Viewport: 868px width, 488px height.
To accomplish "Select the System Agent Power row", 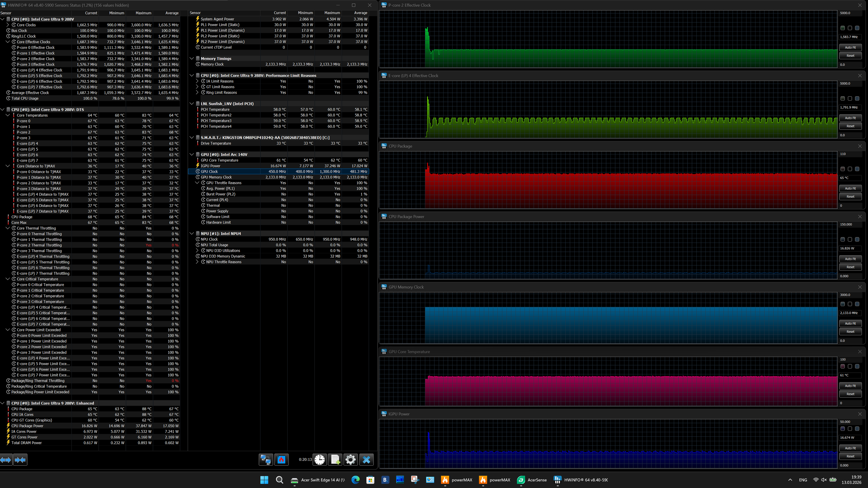I will (x=278, y=19).
